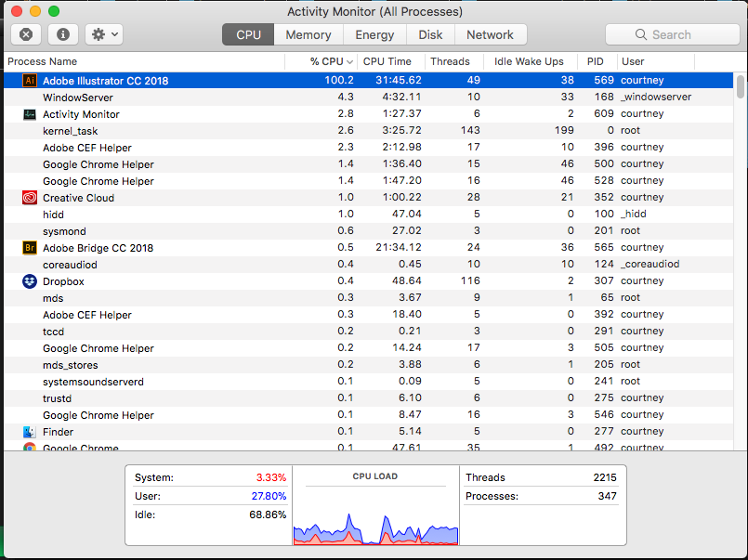Viewport: 748px width, 560px height.
Task: Select the WindowServer process row
Action: click(x=368, y=98)
